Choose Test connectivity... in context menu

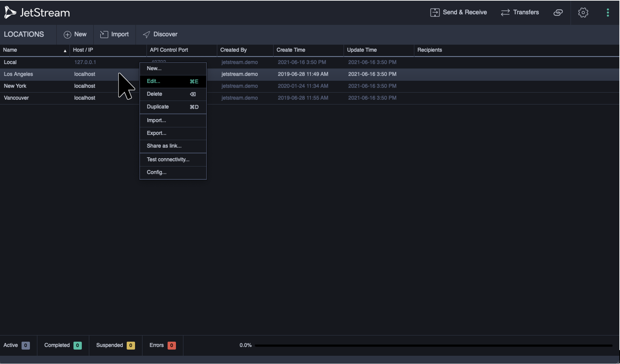[173, 159]
